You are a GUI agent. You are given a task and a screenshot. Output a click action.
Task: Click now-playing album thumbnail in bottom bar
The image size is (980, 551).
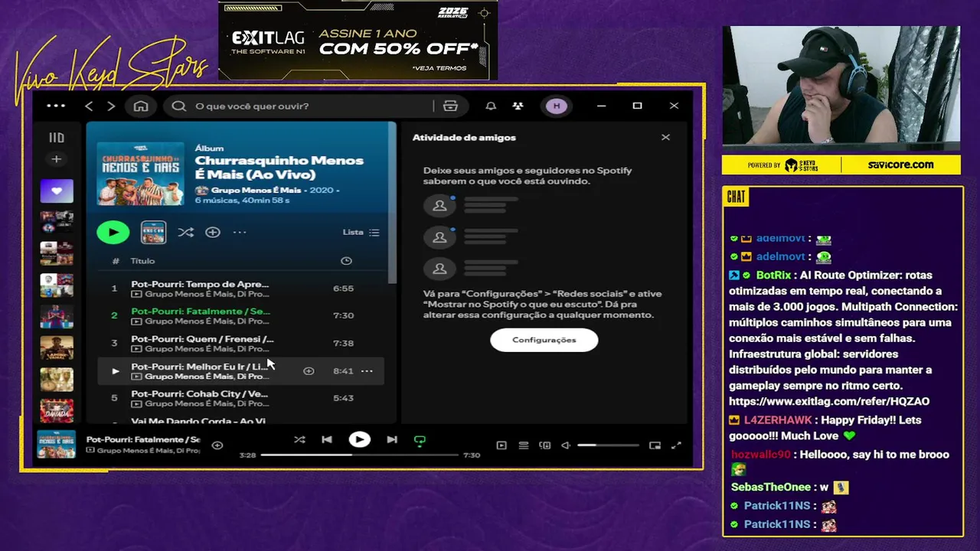point(57,445)
